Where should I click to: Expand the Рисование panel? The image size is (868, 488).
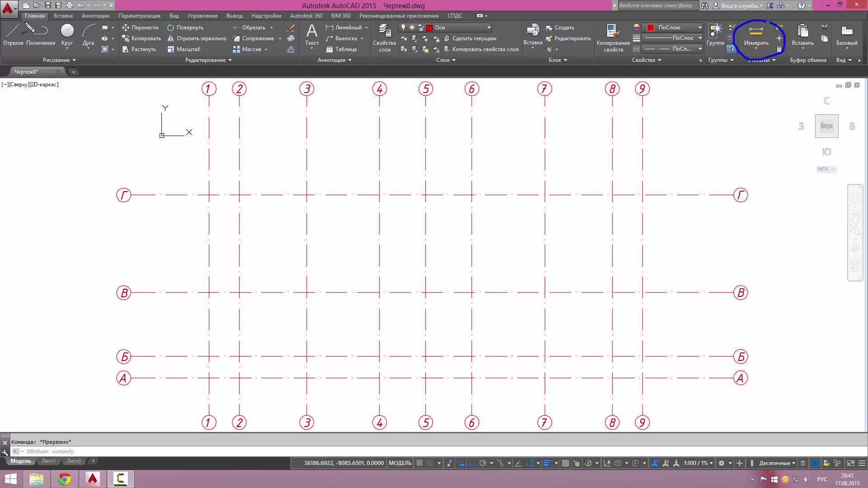tap(59, 60)
